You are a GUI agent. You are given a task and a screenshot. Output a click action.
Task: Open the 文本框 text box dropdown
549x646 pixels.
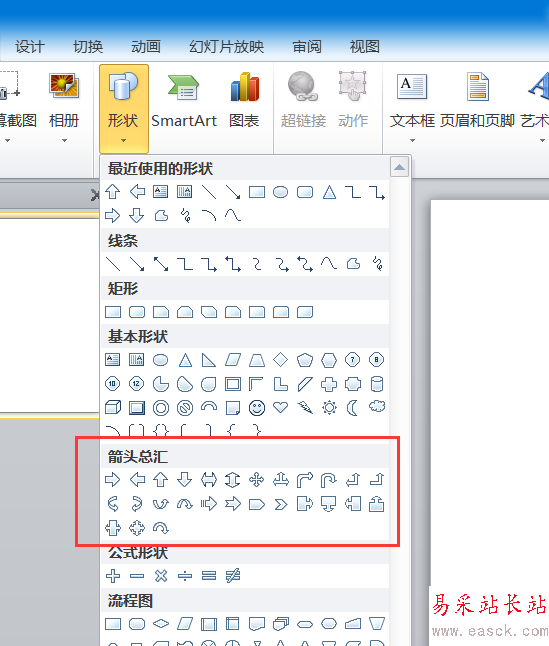[412, 108]
